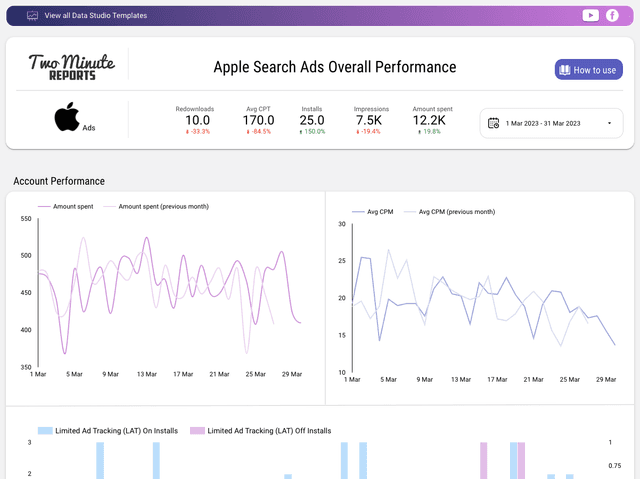Click the 150.0% Installs change
This screenshot has height=479, width=640.
pos(312,132)
